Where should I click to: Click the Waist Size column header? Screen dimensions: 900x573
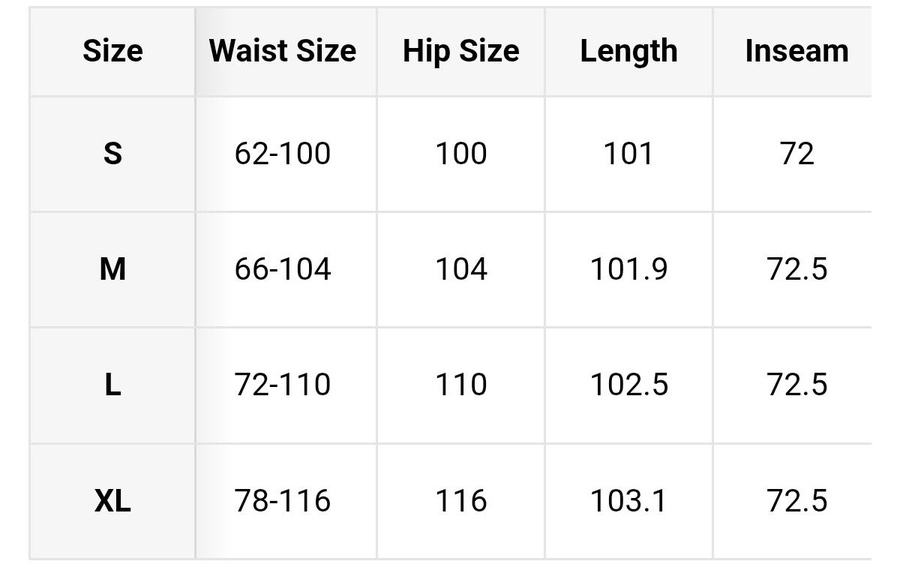[x=283, y=51]
